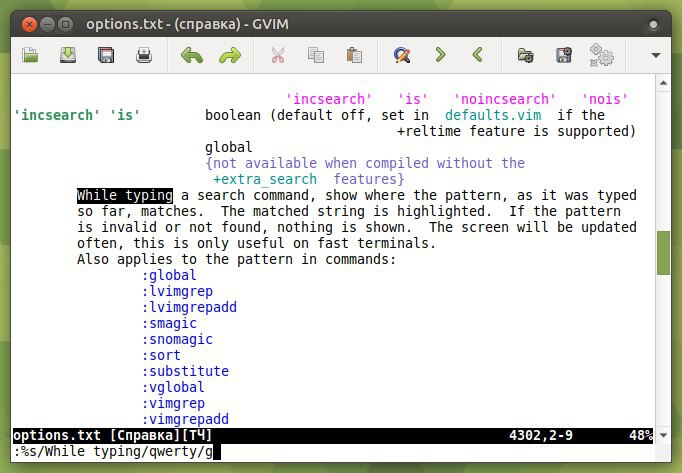The width and height of the screenshot is (682, 473).
Task: Open the :sort command link
Action: (161, 356)
